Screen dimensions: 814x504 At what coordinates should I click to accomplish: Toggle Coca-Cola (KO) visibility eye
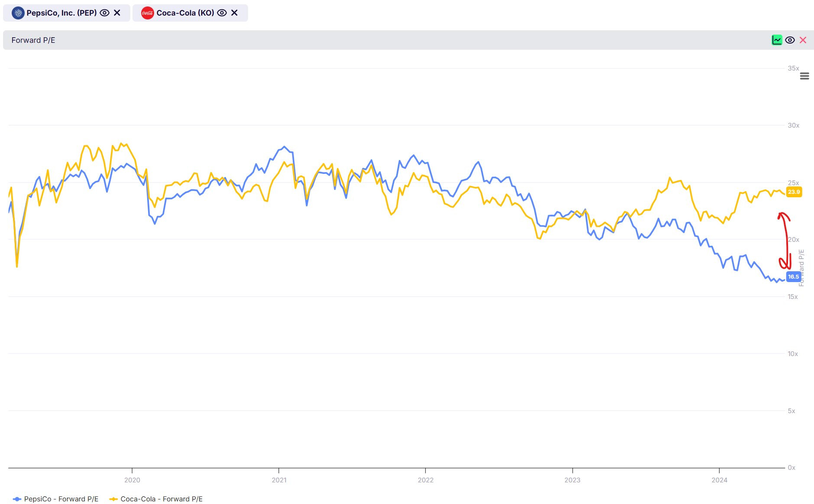coord(222,13)
